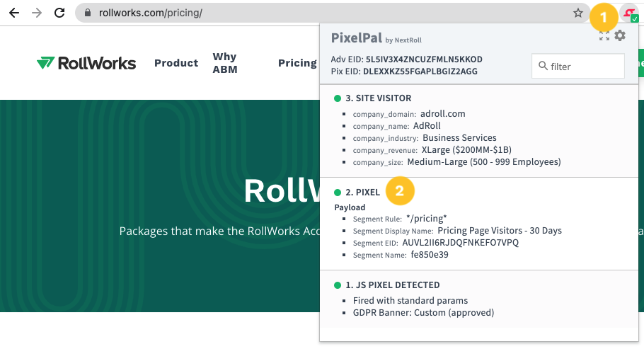The width and height of the screenshot is (644, 349).
Task: Open the PixelPal extension icon
Action: click(x=630, y=14)
